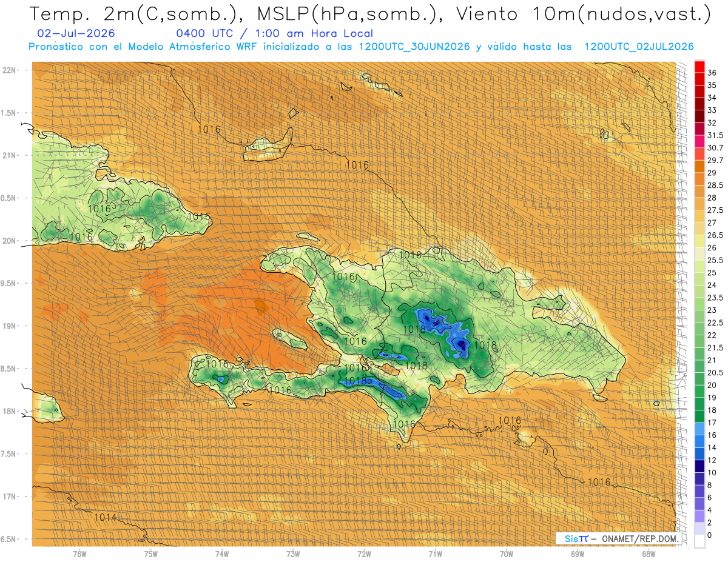Screen dimensions: 728x562
Task: Select the 'Viento 10m(nudos,vast.)' title text
Action: coord(582,15)
